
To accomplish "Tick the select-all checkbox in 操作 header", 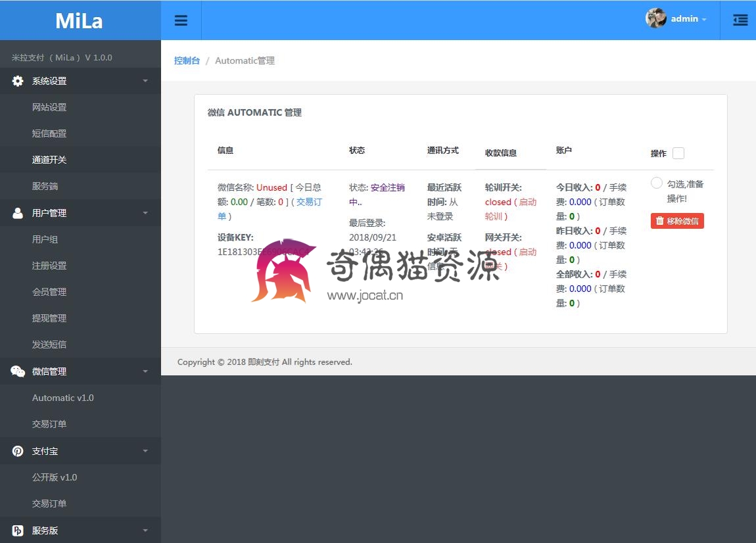I will (x=678, y=153).
